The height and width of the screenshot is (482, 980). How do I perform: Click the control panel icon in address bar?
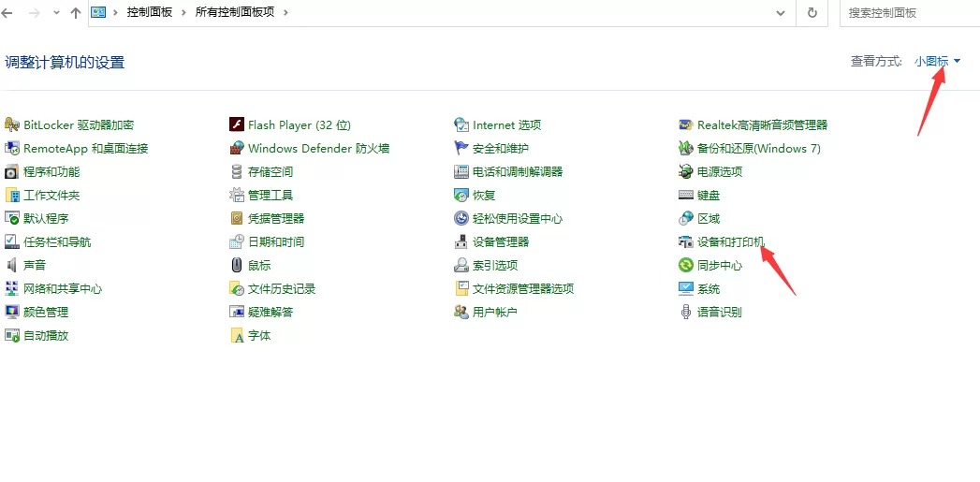pyautogui.click(x=98, y=12)
